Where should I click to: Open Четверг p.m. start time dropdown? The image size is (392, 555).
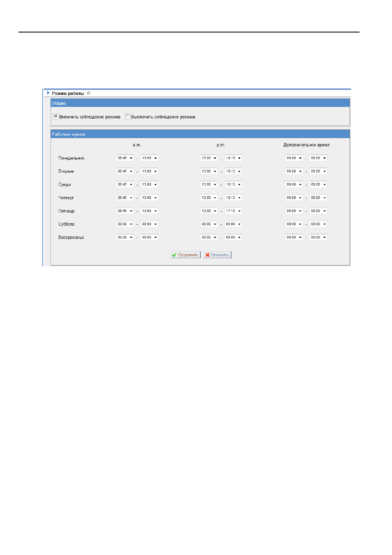point(209,198)
